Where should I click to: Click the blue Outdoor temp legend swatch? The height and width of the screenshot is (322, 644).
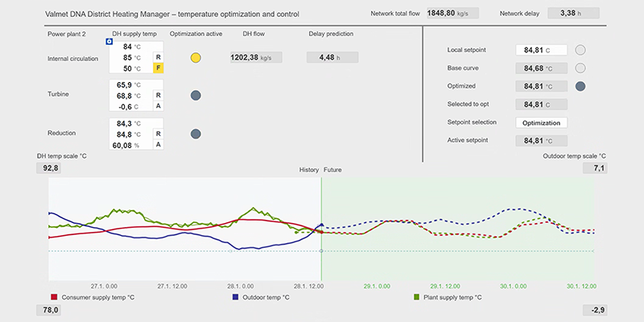coord(236,297)
